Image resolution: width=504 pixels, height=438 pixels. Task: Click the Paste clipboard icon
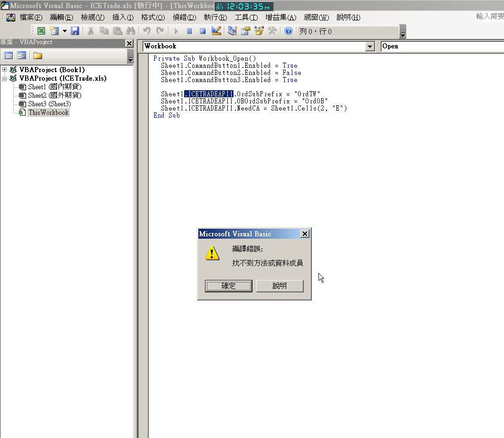click(117, 31)
